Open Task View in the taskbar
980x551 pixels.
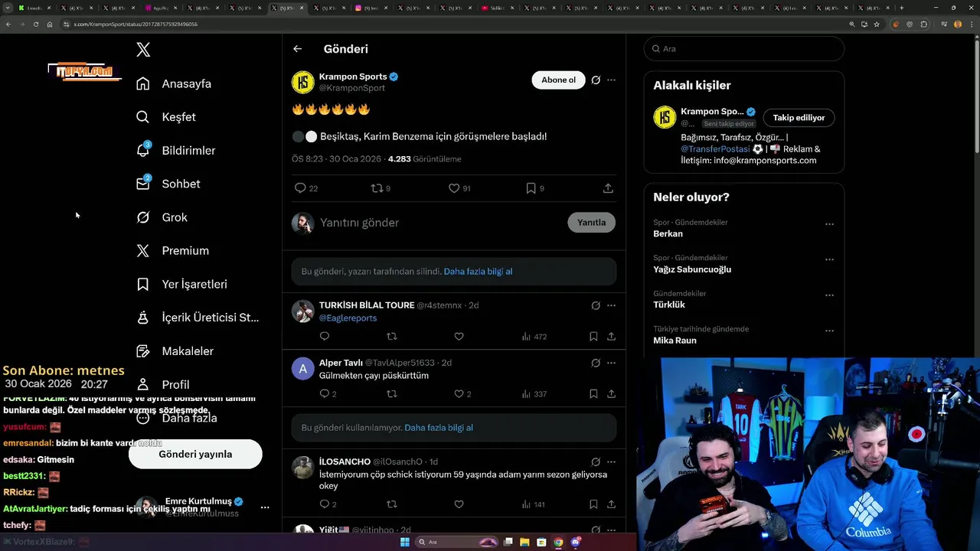tap(508, 543)
